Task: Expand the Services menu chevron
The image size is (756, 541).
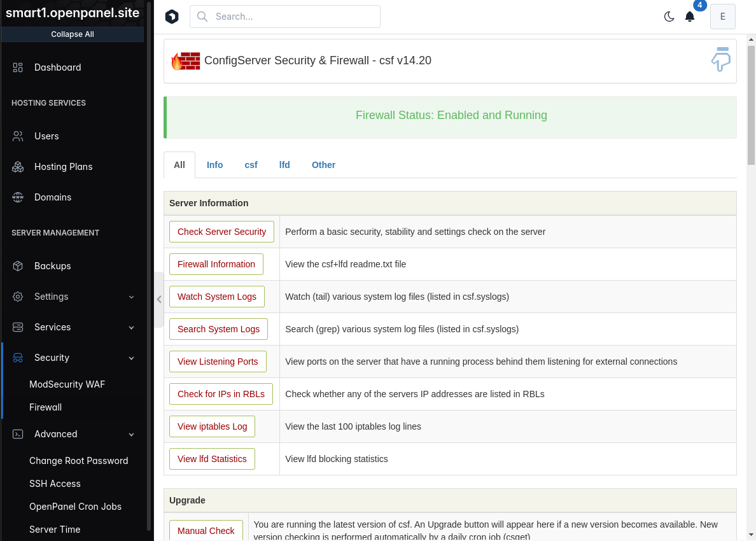Action: [132, 327]
